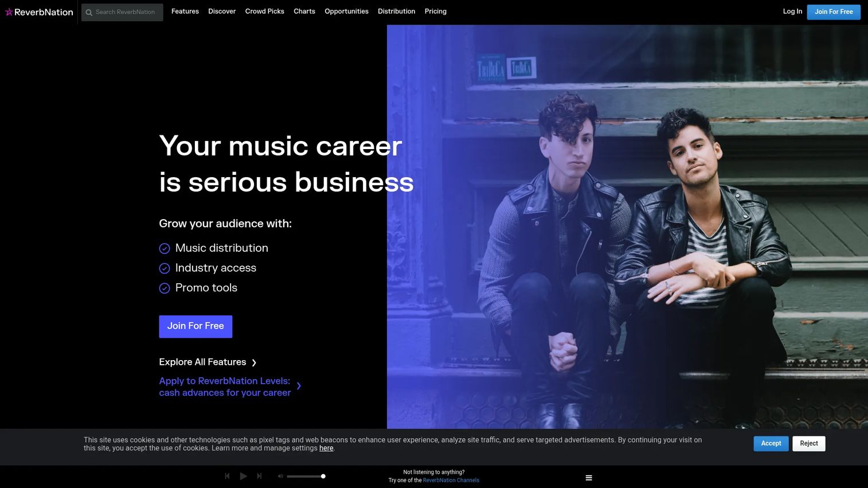Open cookie settings via the "here" link
Screen dimensions: 868x488
326,448
